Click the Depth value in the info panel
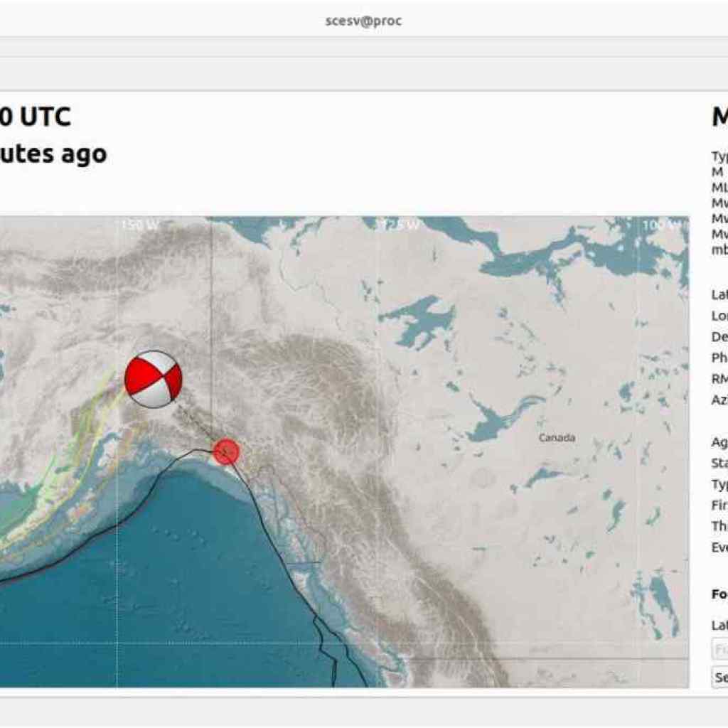This screenshot has width=728, height=728. tap(718, 335)
